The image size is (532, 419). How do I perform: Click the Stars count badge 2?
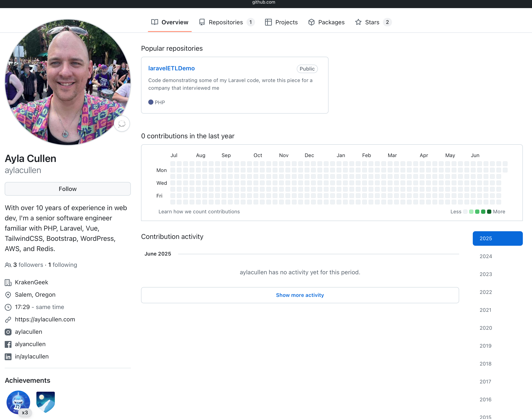(387, 22)
